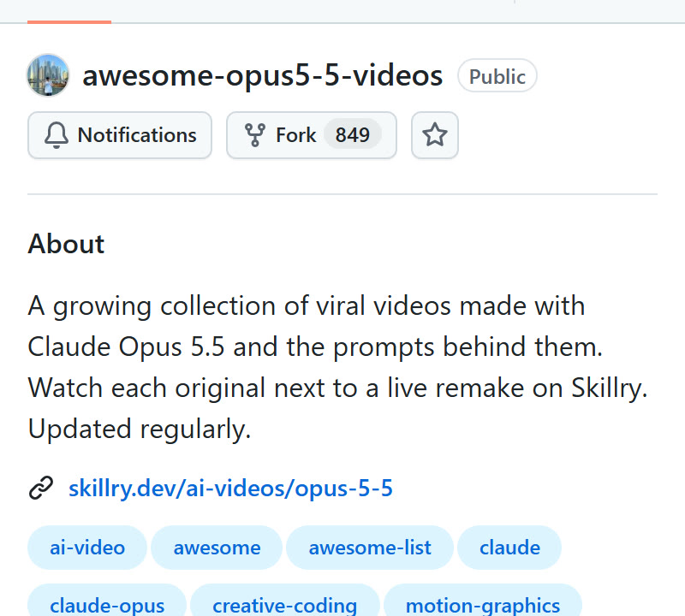
Task: View the 849 forks count
Action: pyautogui.click(x=353, y=134)
